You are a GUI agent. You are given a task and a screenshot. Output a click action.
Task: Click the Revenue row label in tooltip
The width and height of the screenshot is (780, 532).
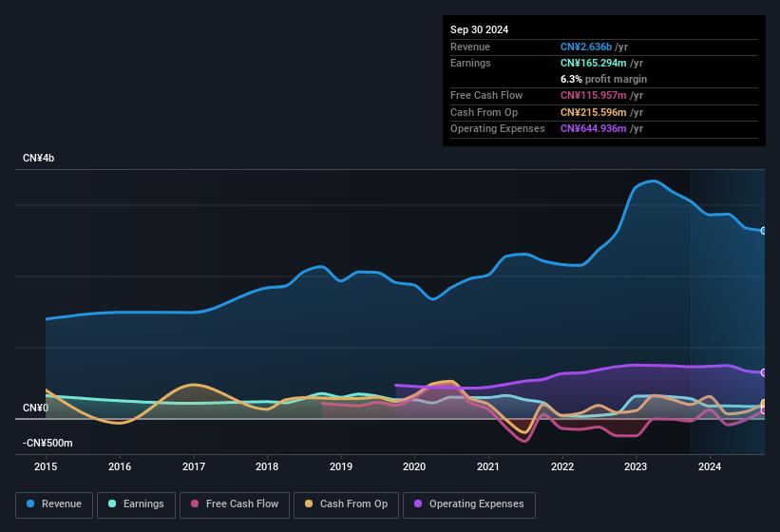point(470,47)
